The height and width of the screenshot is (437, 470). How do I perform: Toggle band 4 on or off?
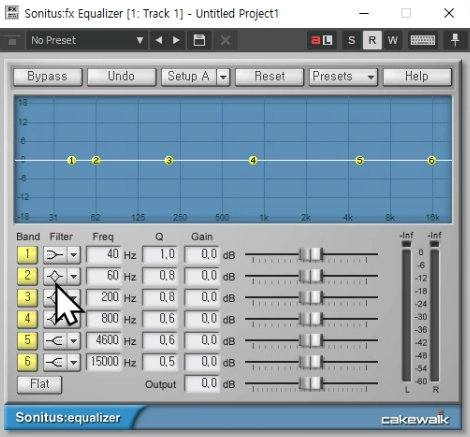[27, 319]
